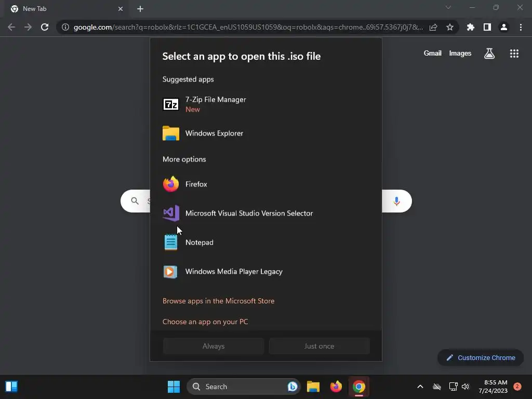Pick the Firefox icon in More options
Viewport: 532px width, 399px height.
point(170,184)
